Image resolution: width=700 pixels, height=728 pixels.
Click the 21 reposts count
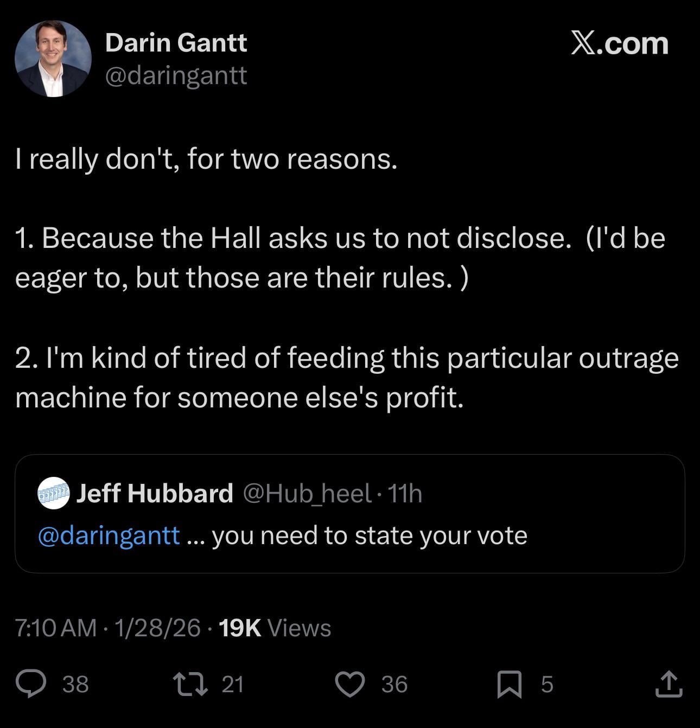[233, 684]
